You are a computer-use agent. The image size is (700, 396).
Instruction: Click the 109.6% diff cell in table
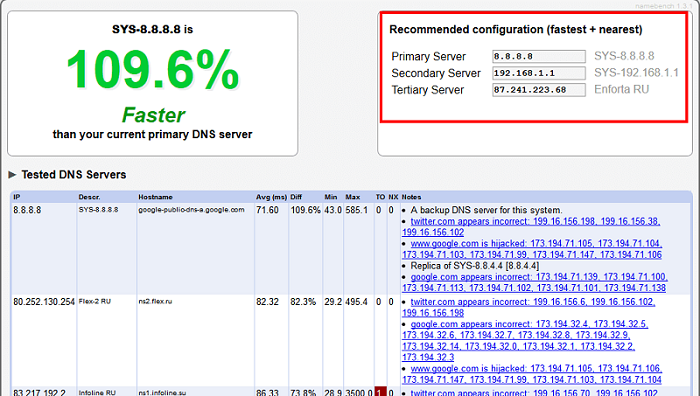(305, 210)
